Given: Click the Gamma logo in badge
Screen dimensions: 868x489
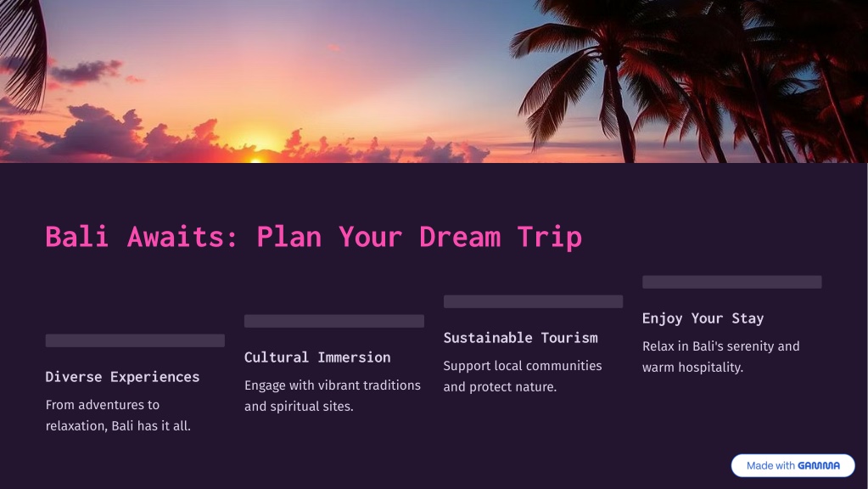Looking at the screenshot, I should pyautogui.click(x=819, y=466).
